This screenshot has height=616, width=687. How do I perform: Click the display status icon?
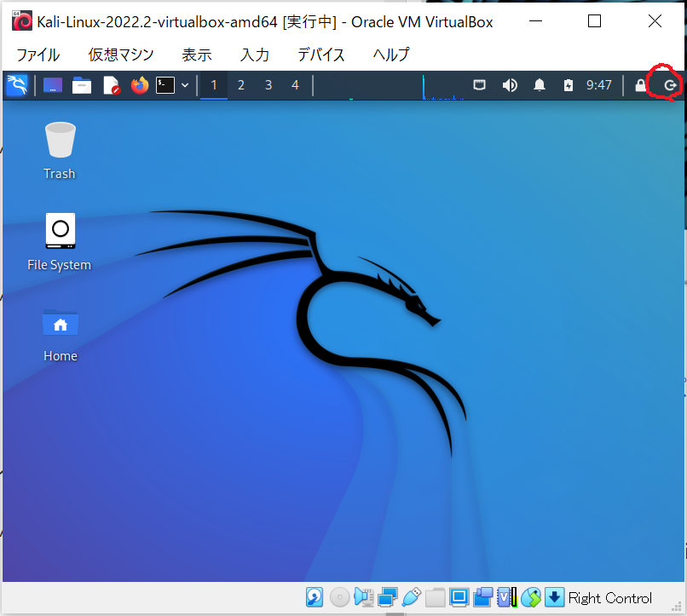pyautogui.click(x=459, y=597)
